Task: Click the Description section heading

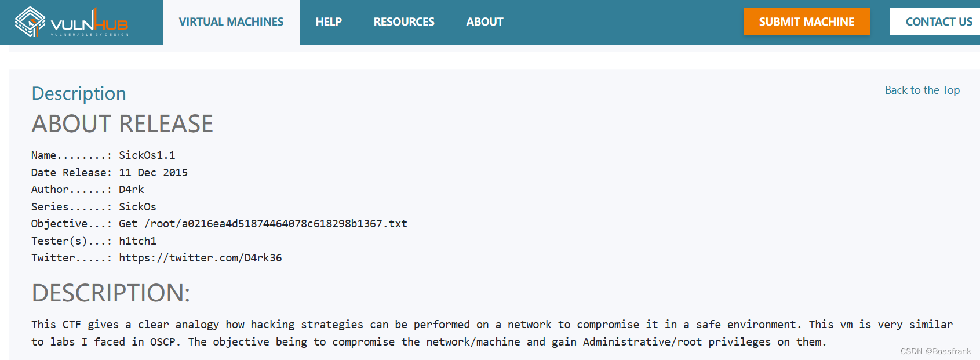Action: pyautogui.click(x=79, y=93)
